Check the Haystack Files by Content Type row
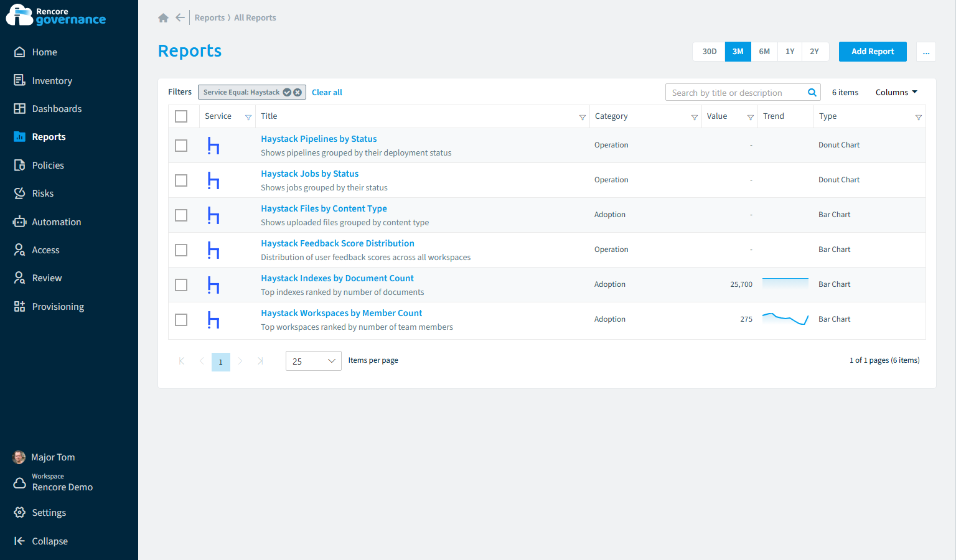The width and height of the screenshot is (956, 560). pyautogui.click(x=181, y=215)
